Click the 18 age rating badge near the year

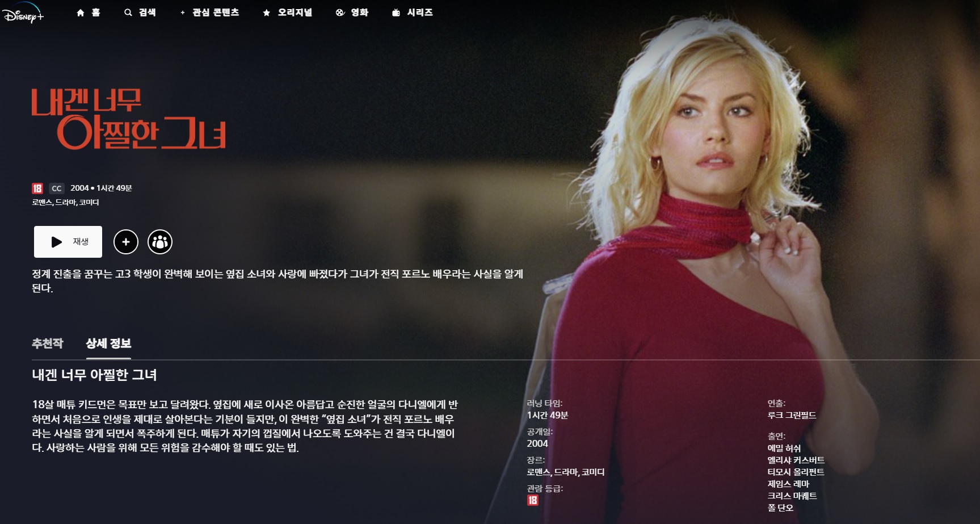(37, 188)
